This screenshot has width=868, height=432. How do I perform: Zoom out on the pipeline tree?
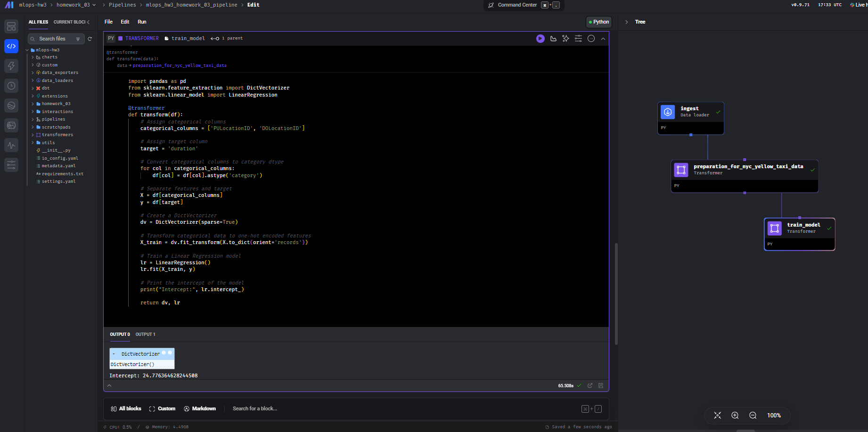[x=753, y=415]
